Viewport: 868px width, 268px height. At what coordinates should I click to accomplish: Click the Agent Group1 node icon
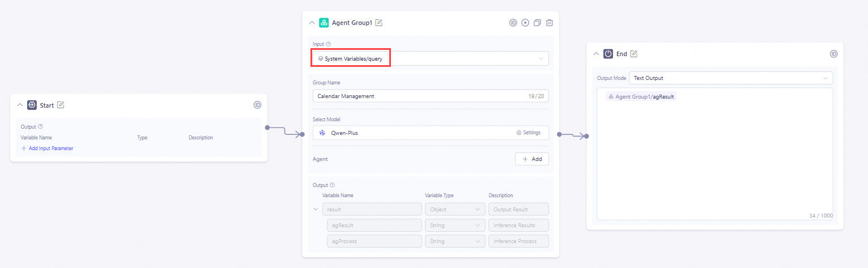(x=324, y=23)
